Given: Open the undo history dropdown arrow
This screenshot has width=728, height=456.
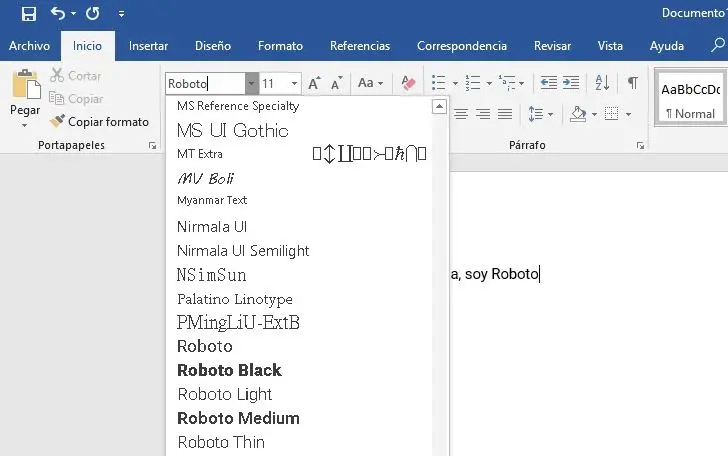Looking at the screenshot, I should point(73,14).
